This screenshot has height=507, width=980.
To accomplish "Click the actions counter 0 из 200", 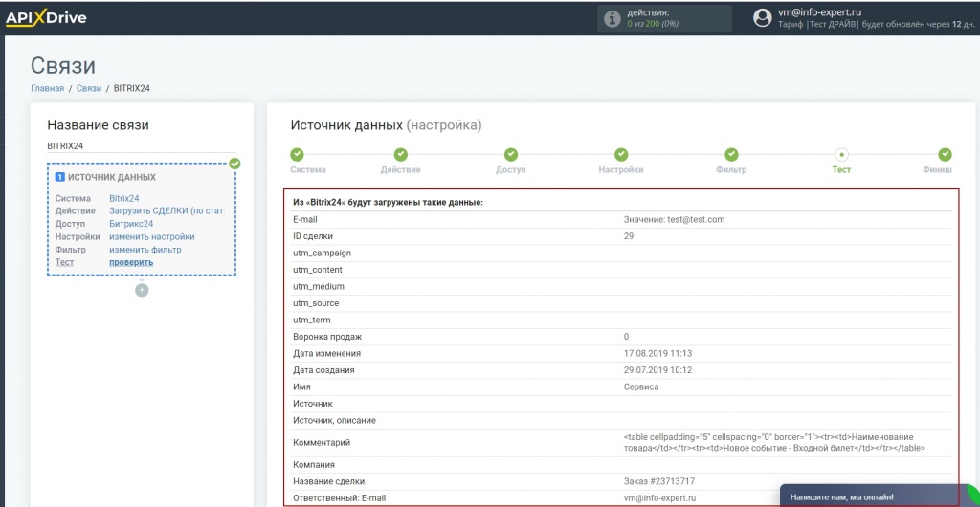I will tap(653, 24).
